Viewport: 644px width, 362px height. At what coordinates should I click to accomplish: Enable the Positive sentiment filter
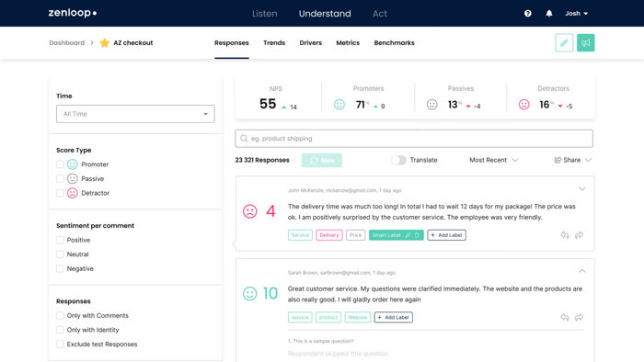(60, 240)
